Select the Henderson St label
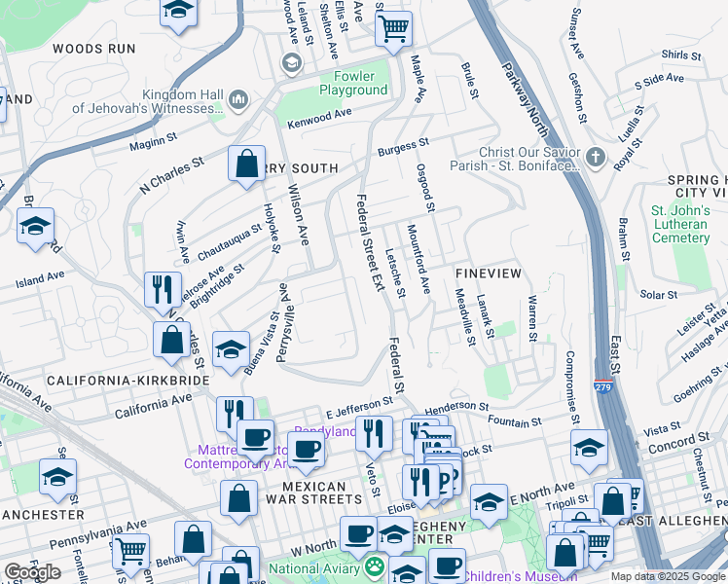Viewport: 728px width, 584px height. [x=456, y=408]
